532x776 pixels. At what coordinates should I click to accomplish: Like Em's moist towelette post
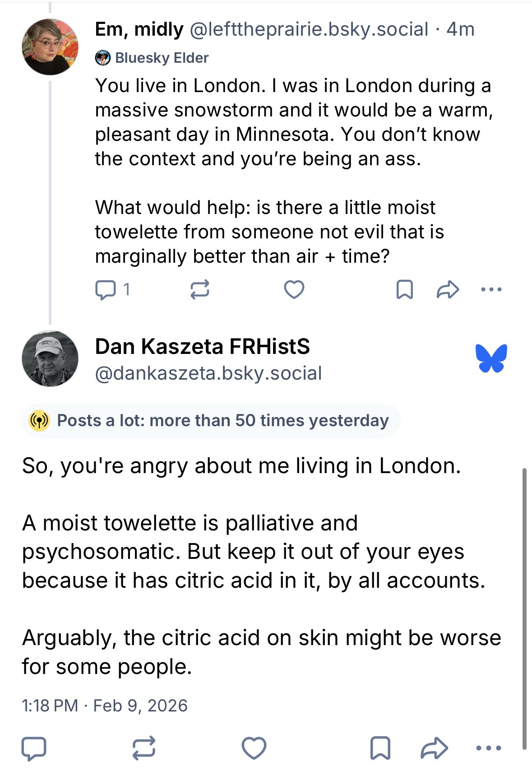tap(294, 289)
